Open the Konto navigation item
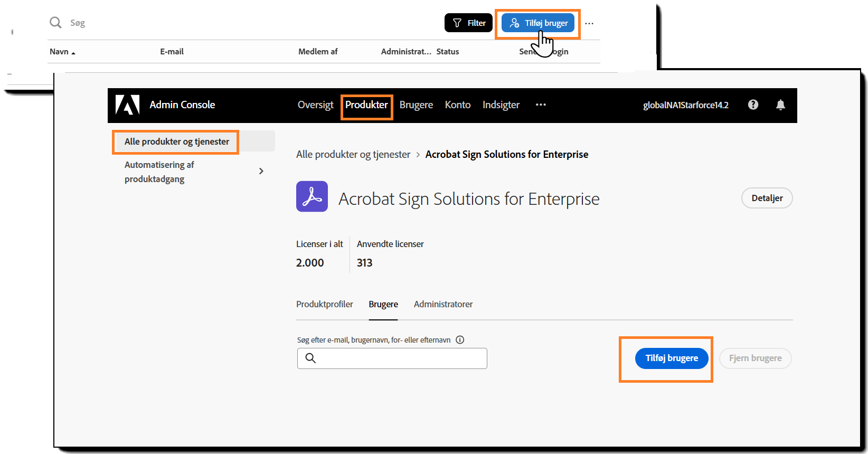Screen dimensions: 868x454 pos(457,105)
